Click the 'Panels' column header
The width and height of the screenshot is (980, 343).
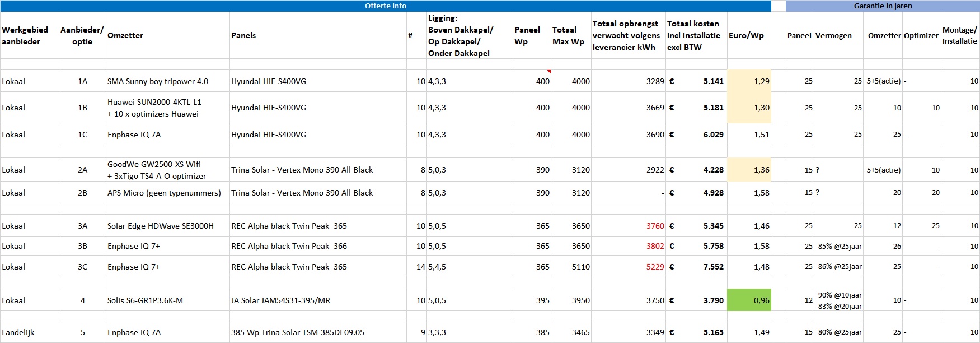point(318,35)
